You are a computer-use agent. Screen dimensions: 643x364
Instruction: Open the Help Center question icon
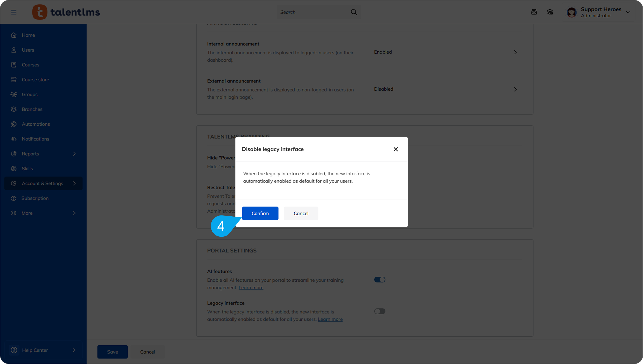coord(14,350)
